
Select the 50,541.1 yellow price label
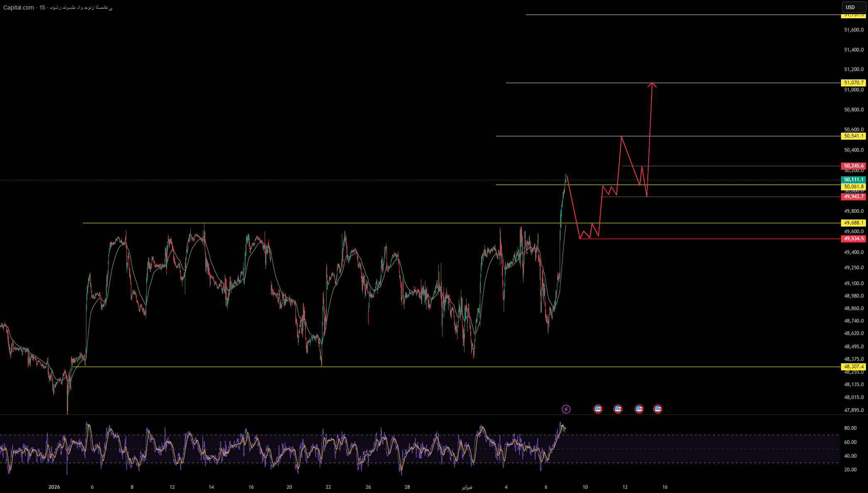[x=853, y=136]
